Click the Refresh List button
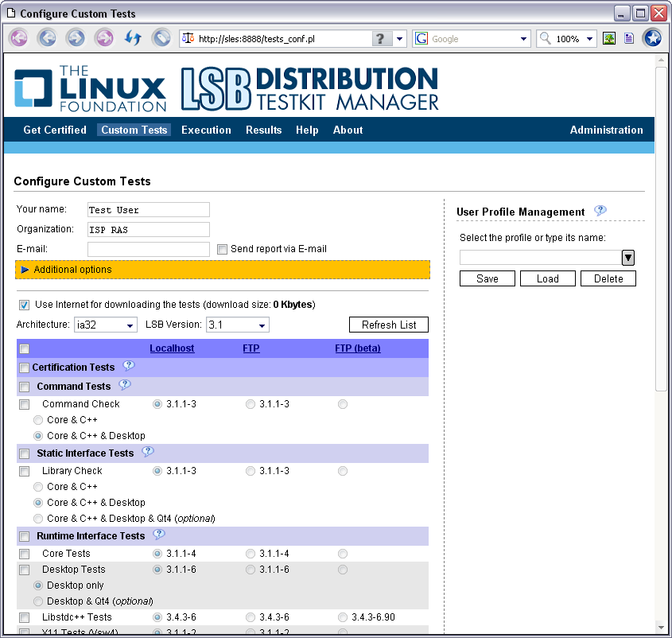This screenshot has width=672, height=638. (x=389, y=325)
